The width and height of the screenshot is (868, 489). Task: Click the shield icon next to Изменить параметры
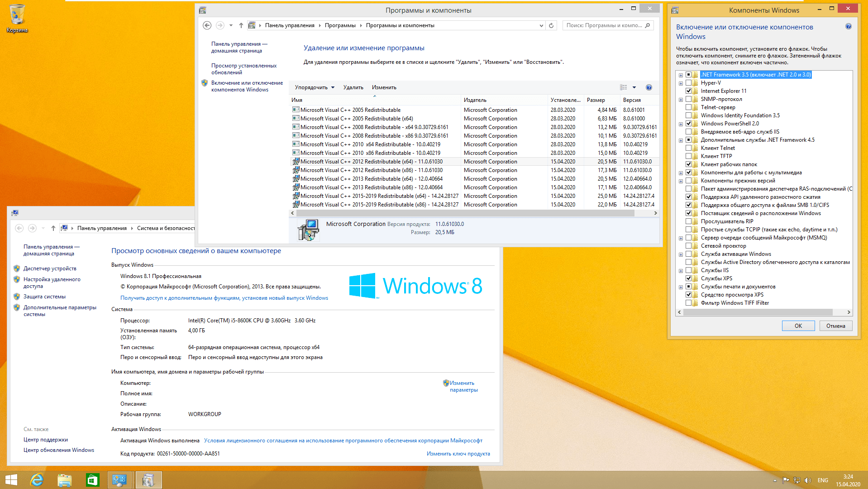(x=446, y=383)
